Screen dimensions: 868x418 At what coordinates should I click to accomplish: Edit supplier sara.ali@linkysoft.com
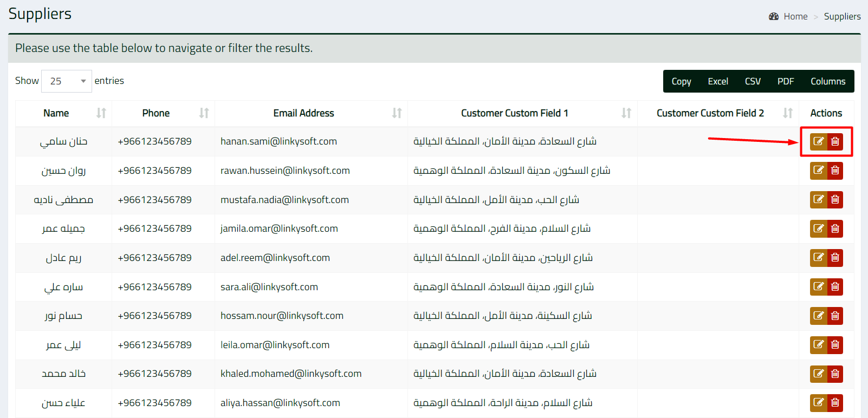819,286
